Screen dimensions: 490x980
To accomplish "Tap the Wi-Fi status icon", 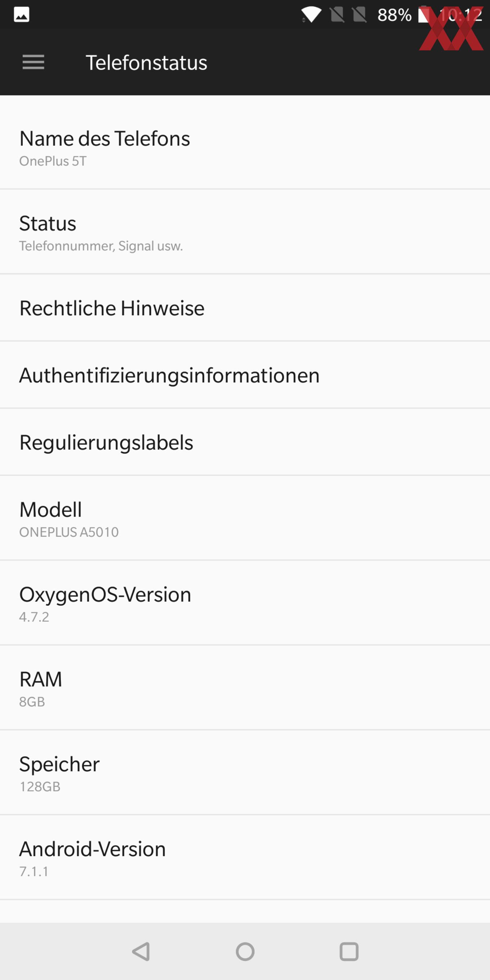I will 311,15.
